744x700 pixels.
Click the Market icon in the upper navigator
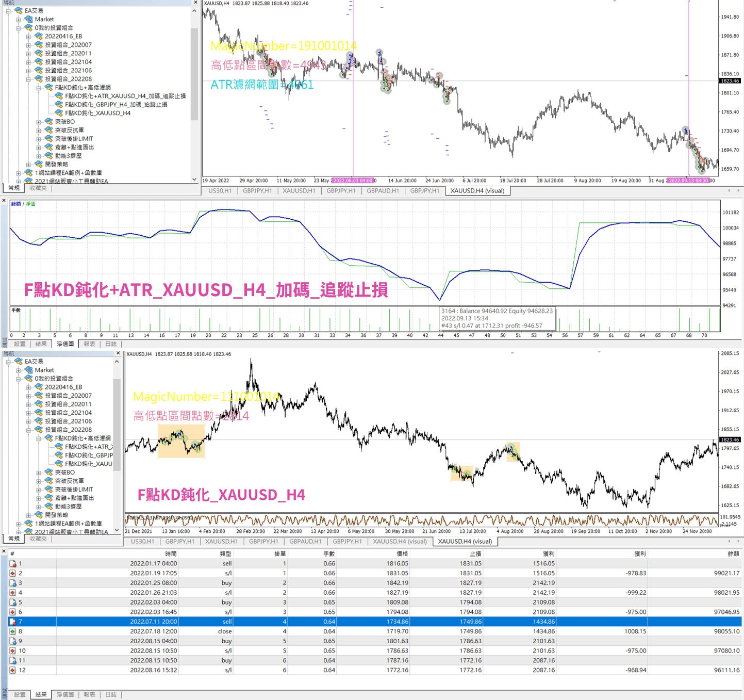tap(29, 19)
